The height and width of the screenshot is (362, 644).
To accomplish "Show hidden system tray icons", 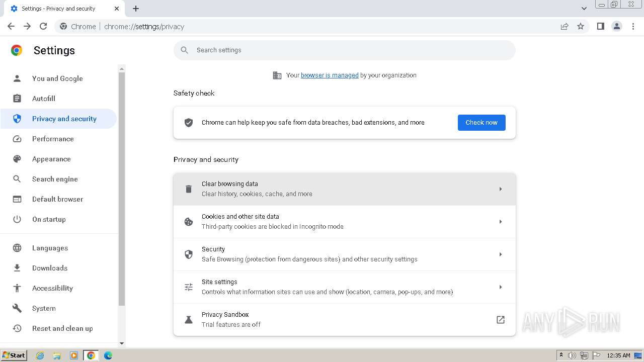I will [x=561, y=355].
